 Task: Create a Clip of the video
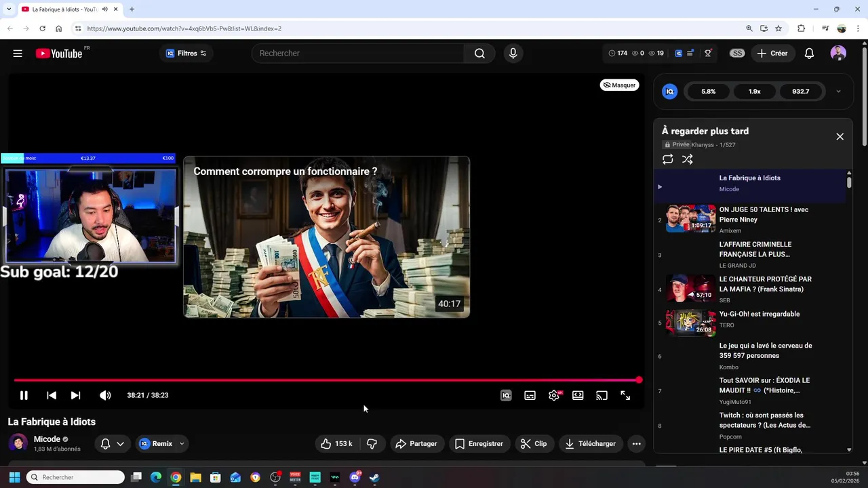(534, 444)
